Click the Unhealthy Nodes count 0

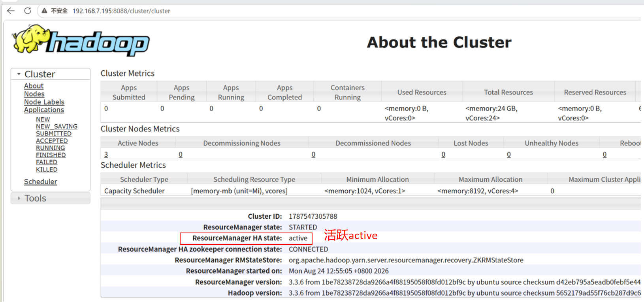pos(509,154)
